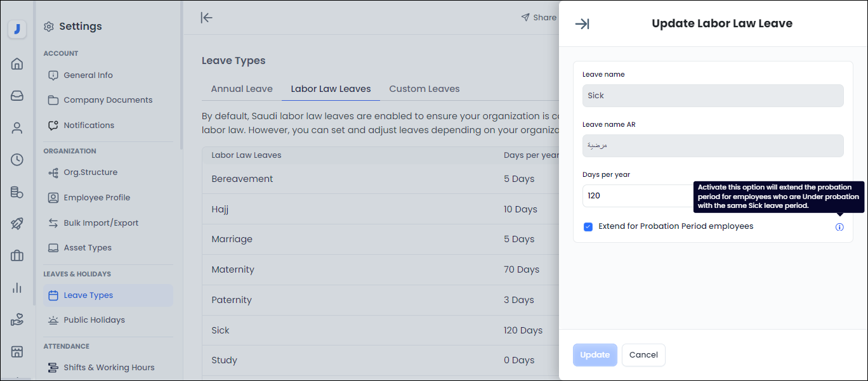The width and height of the screenshot is (868, 381).
Task: Open the briefcase icon in left rail
Action: (17, 256)
